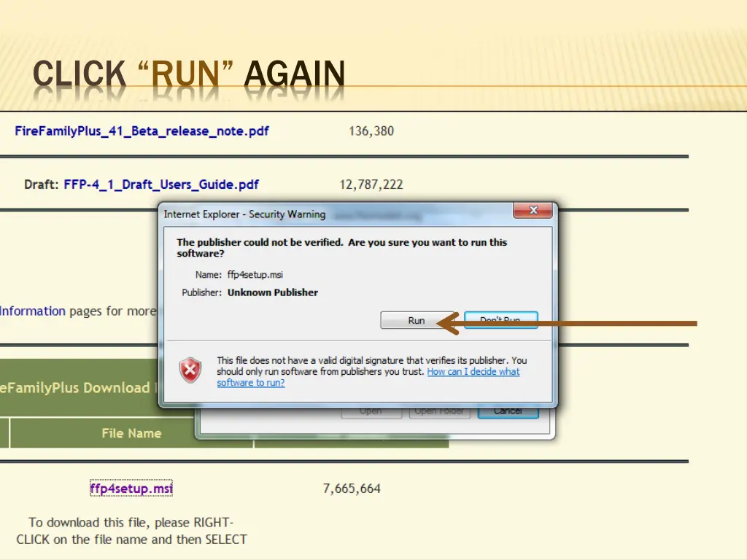Click the Don't Run button

pyautogui.click(x=500, y=320)
